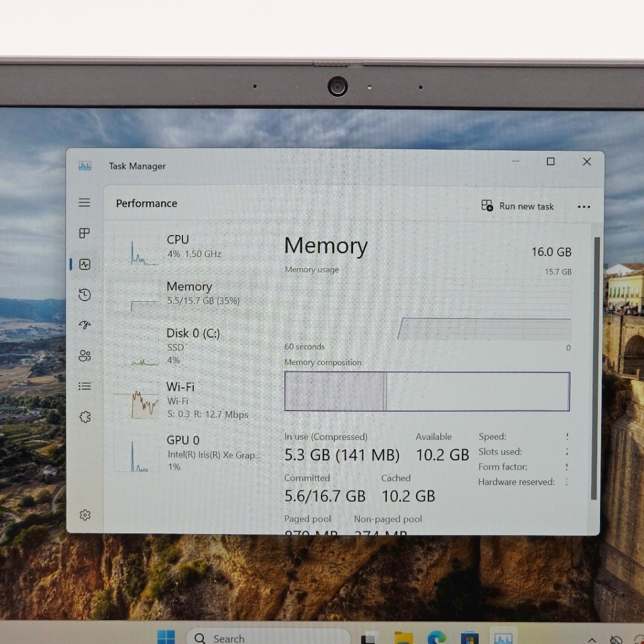Click the "16.0 GB" total memory text
The height and width of the screenshot is (644, 644).
click(551, 252)
